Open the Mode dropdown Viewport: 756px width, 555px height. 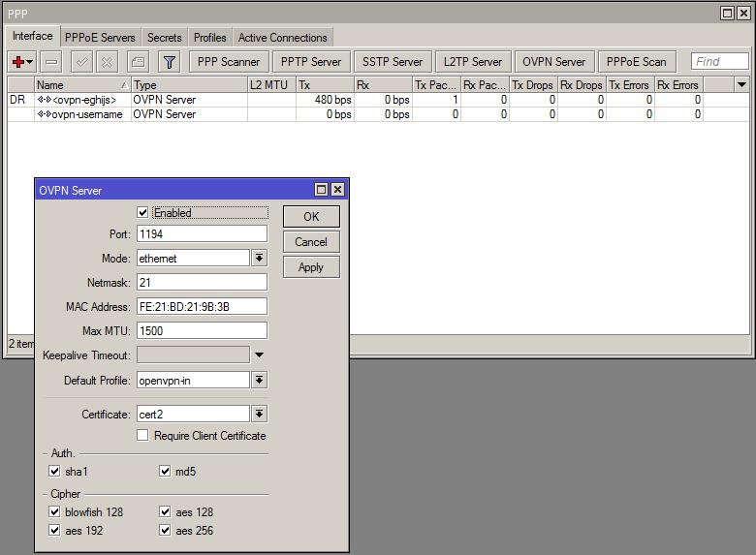pyautogui.click(x=259, y=259)
